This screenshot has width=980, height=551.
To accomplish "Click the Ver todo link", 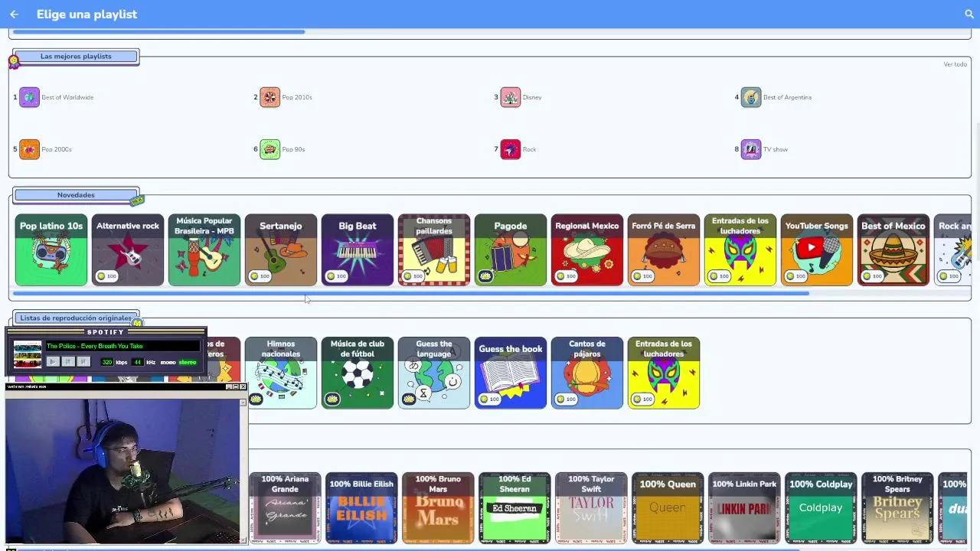I will pos(955,64).
